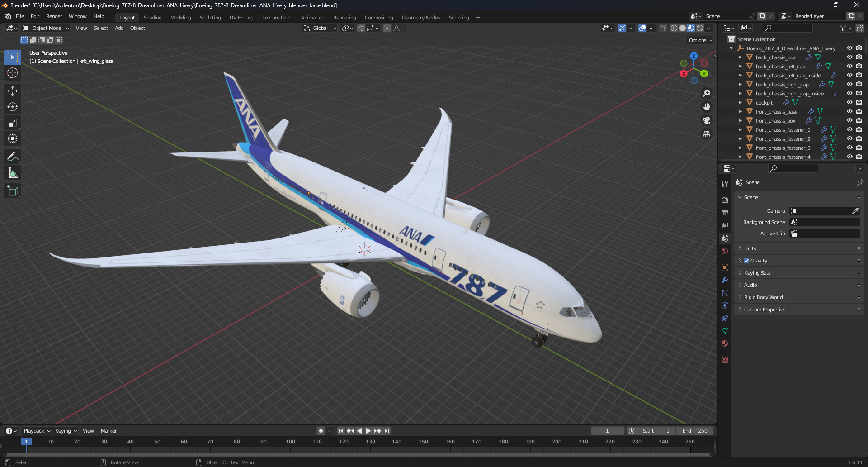868x467 pixels.
Task: Click the current frame field
Action: point(607,431)
